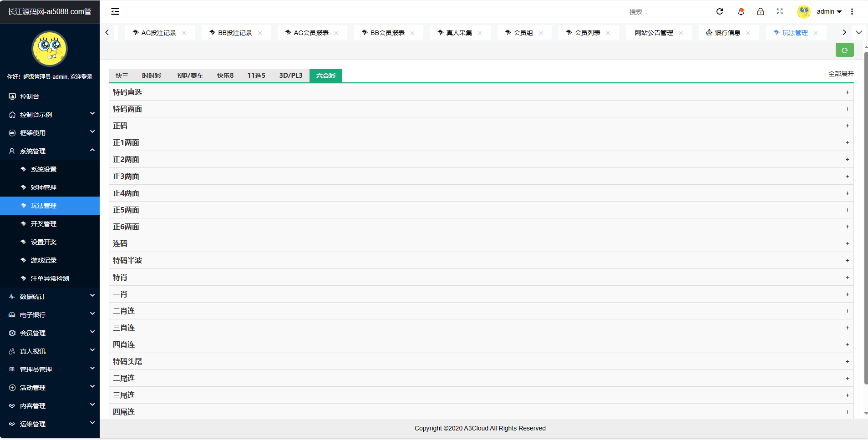Expand 电子银行 sidebar menu

coord(50,315)
